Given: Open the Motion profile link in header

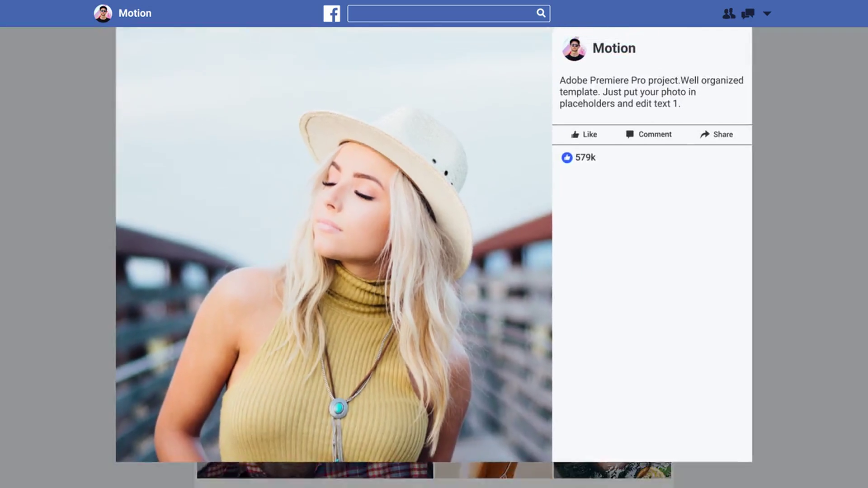Looking at the screenshot, I should pos(135,14).
